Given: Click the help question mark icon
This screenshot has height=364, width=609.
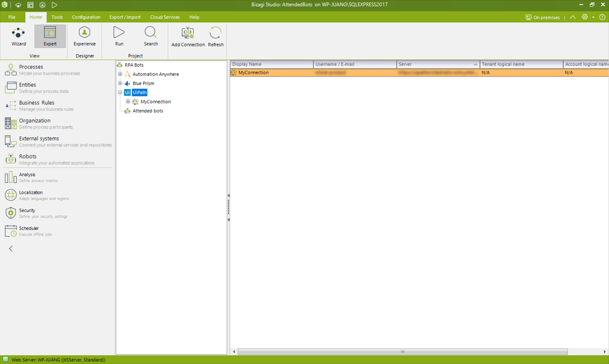Looking at the screenshot, I should [x=602, y=17].
